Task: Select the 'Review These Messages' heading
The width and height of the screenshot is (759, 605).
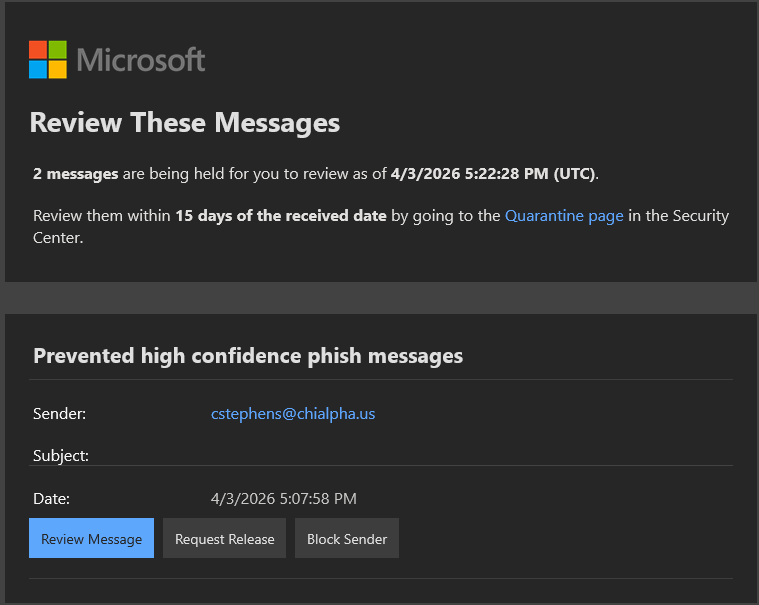Action: (x=185, y=122)
